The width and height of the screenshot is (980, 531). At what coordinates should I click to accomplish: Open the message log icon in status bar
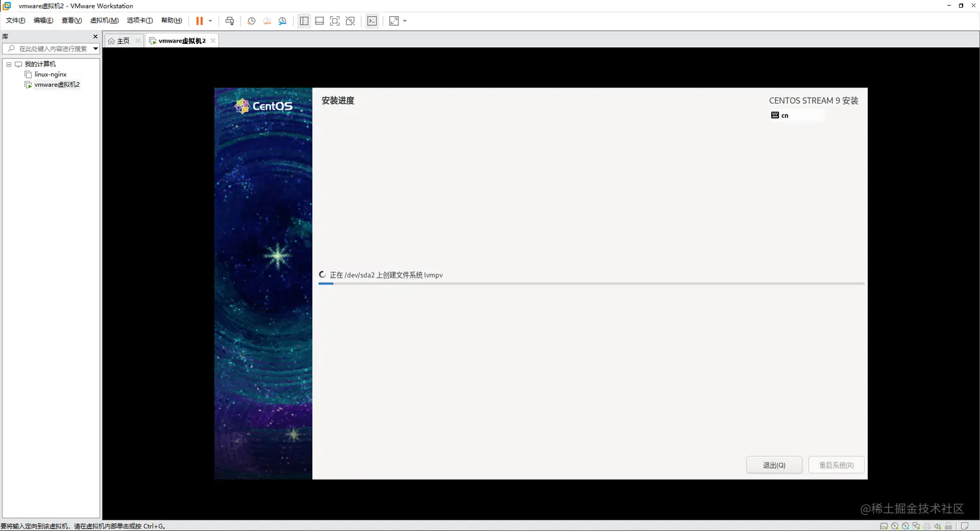[x=964, y=526]
